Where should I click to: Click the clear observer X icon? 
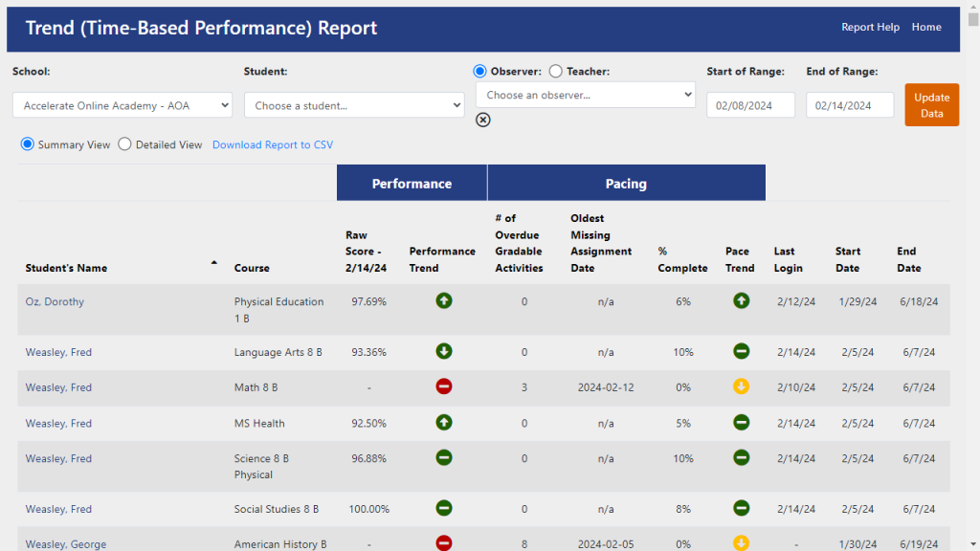pos(483,120)
